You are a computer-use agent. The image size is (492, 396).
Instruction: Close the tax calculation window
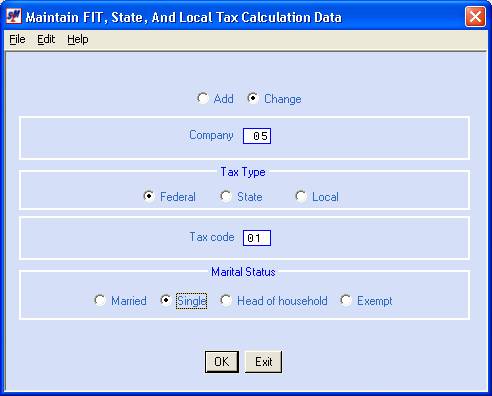[x=475, y=16]
